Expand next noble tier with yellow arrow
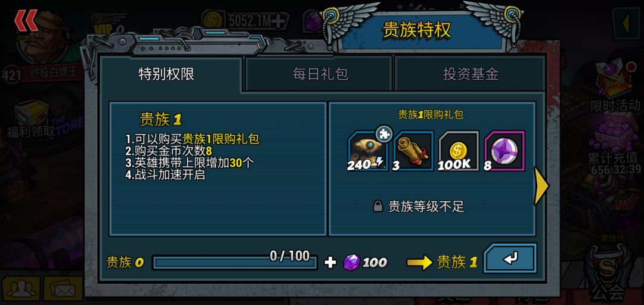Image resolution: width=644 pixels, height=305 pixels. point(541,185)
